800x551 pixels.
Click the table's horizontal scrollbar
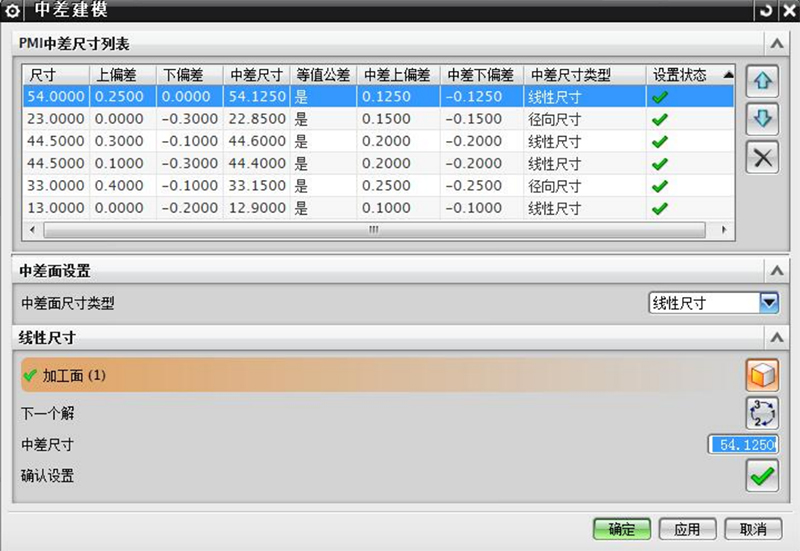click(373, 229)
